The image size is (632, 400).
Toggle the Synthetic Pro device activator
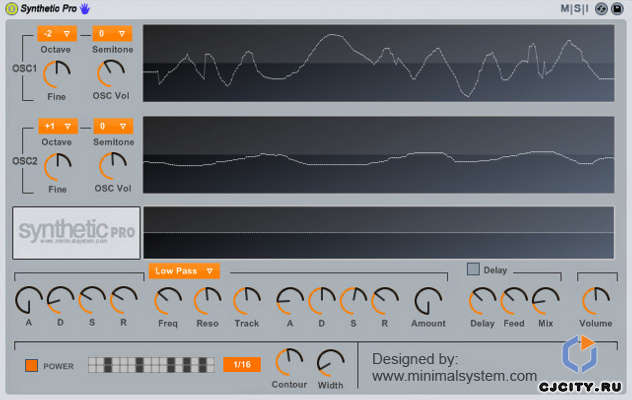11,8
